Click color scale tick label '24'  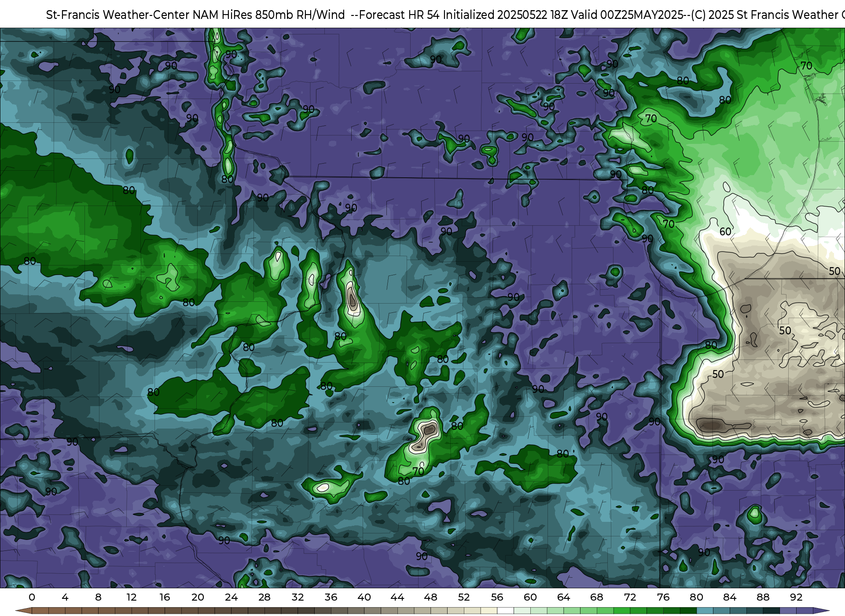(x=231, y=598)
